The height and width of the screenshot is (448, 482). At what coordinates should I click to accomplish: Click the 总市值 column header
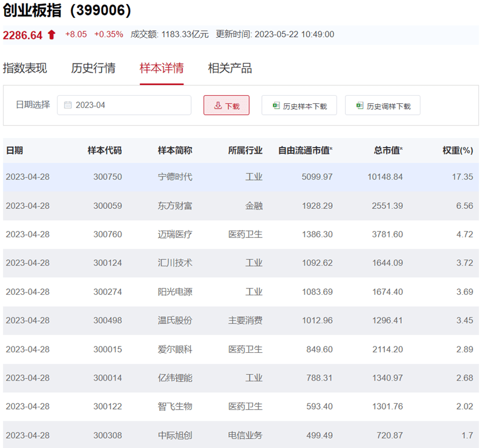389,150
